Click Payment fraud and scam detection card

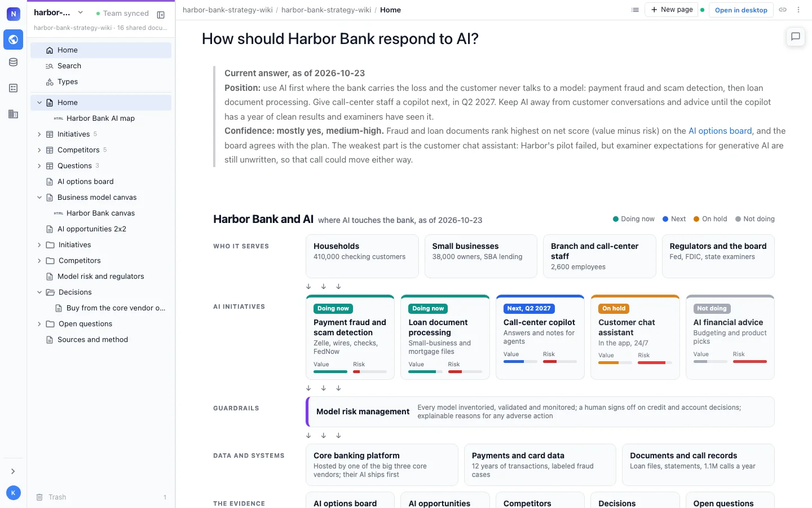click(x=350, y=337)
